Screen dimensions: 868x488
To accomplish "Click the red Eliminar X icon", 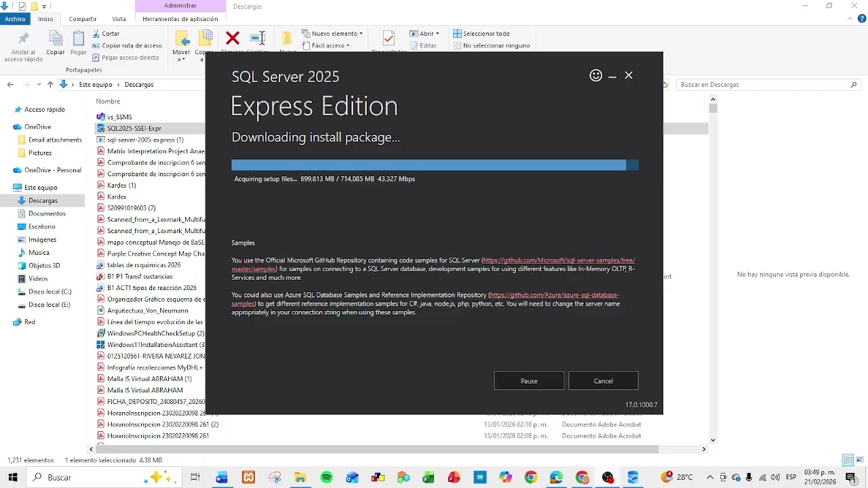I will pyautogui.click(x=233, y=39).
